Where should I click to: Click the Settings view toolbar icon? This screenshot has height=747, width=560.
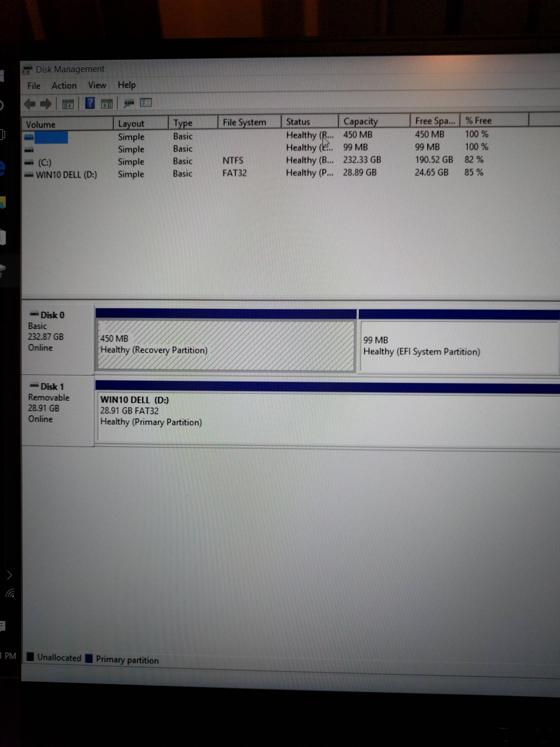146,103
